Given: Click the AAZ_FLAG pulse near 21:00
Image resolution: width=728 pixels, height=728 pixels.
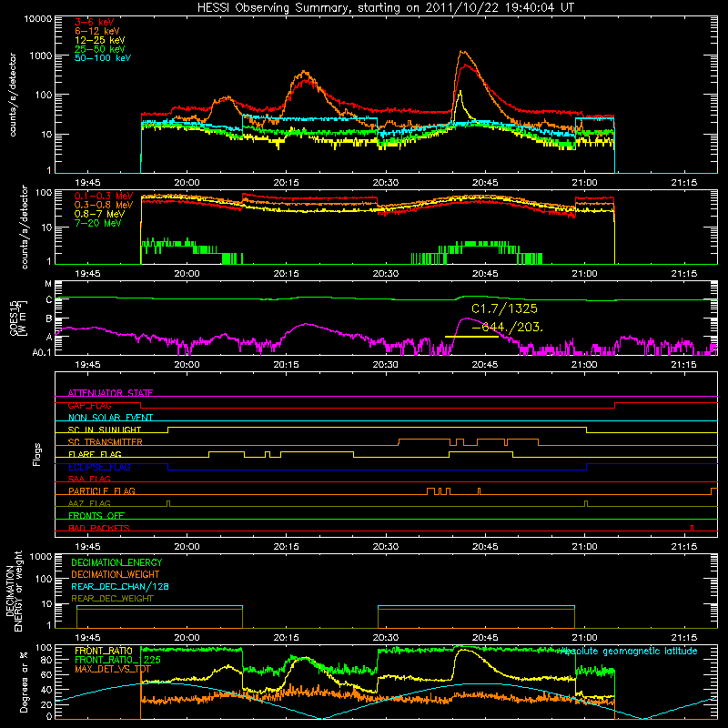Looking at the screenshot, I should pos(586,504).
